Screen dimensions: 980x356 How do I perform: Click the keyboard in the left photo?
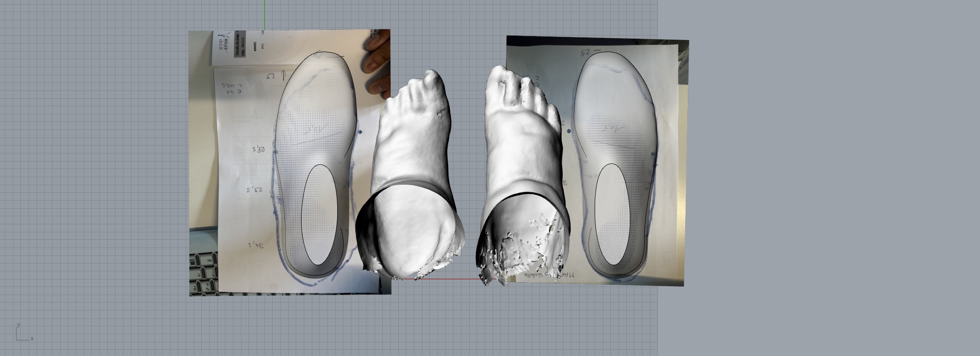click(x=204, y=272)
